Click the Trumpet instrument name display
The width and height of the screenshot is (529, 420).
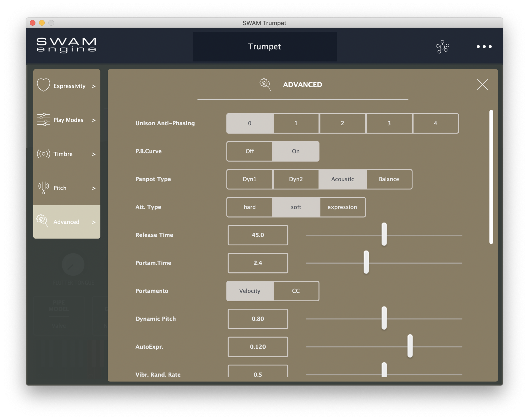point(264,47)
